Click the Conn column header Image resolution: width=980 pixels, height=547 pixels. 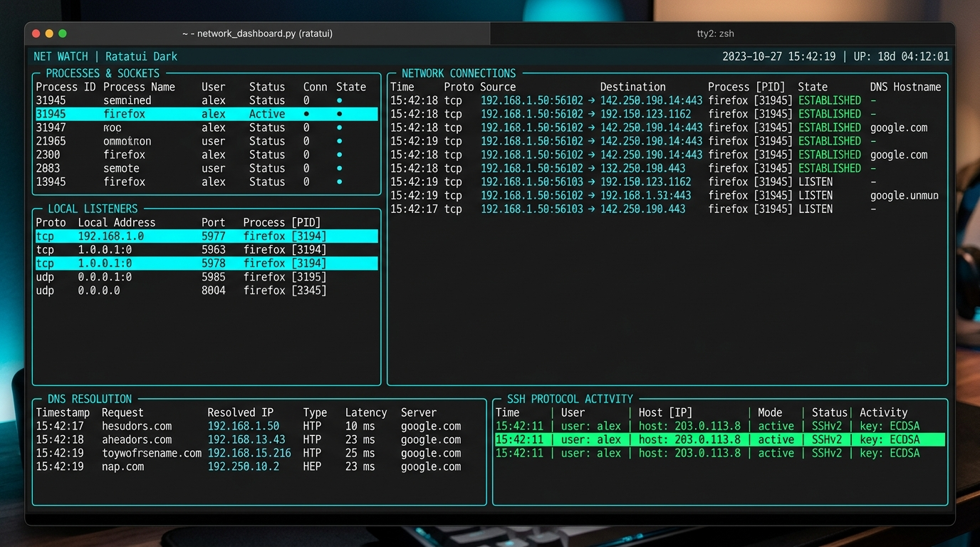point(316,87)
